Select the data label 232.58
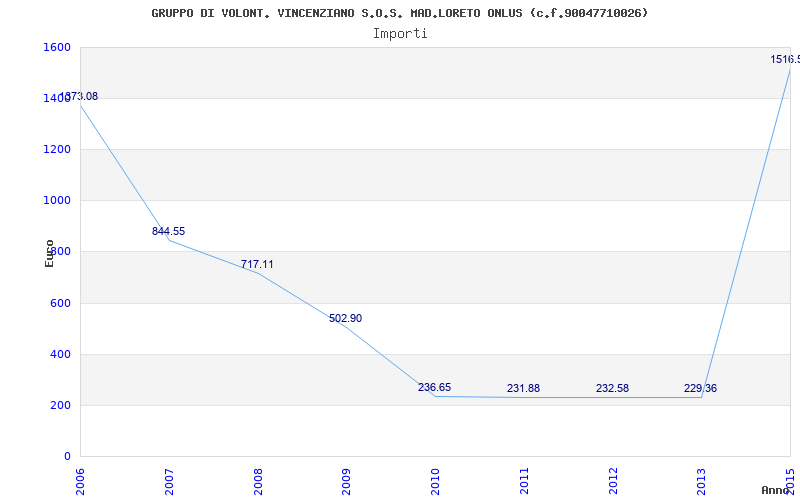The height and width of the screenshot is (500, 800). click(x=612, y=388)
